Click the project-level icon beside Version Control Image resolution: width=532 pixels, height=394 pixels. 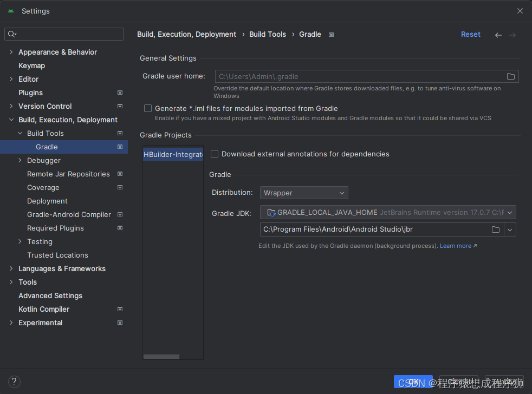click(120, 107)
